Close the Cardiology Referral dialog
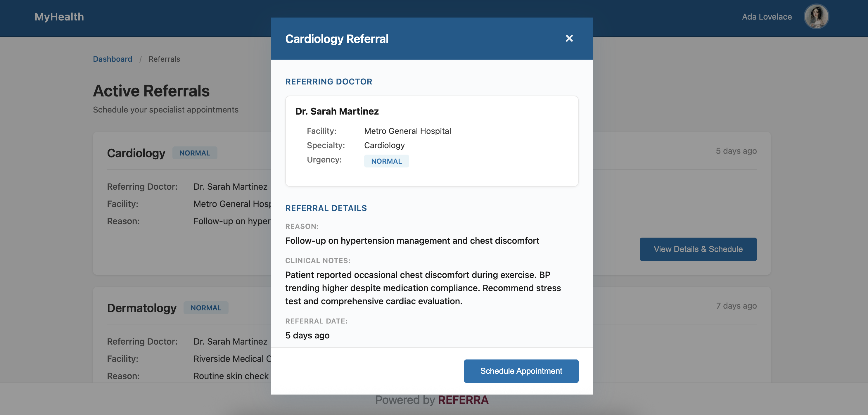Image resolution: width=868 pixels, height=415 pixels. point(569,38)
